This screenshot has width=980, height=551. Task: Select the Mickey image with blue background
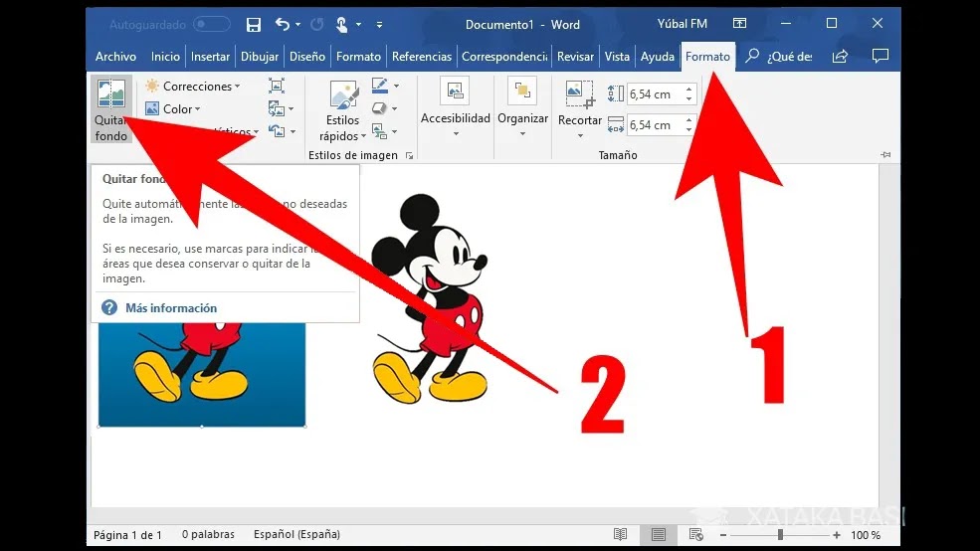click(202, 374)
